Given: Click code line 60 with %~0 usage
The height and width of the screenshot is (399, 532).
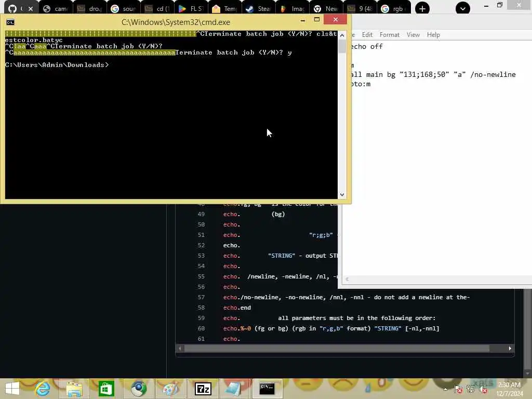Looking at the screenshot, I should pos(331,328).
